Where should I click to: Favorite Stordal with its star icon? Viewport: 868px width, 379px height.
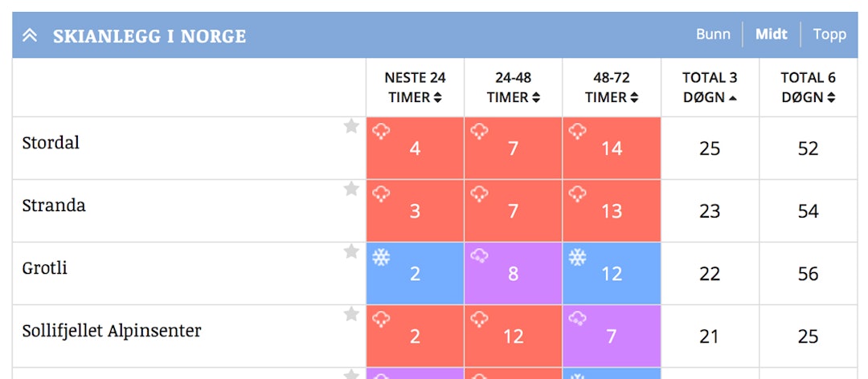pyautogui.click(x=351, y=126)
